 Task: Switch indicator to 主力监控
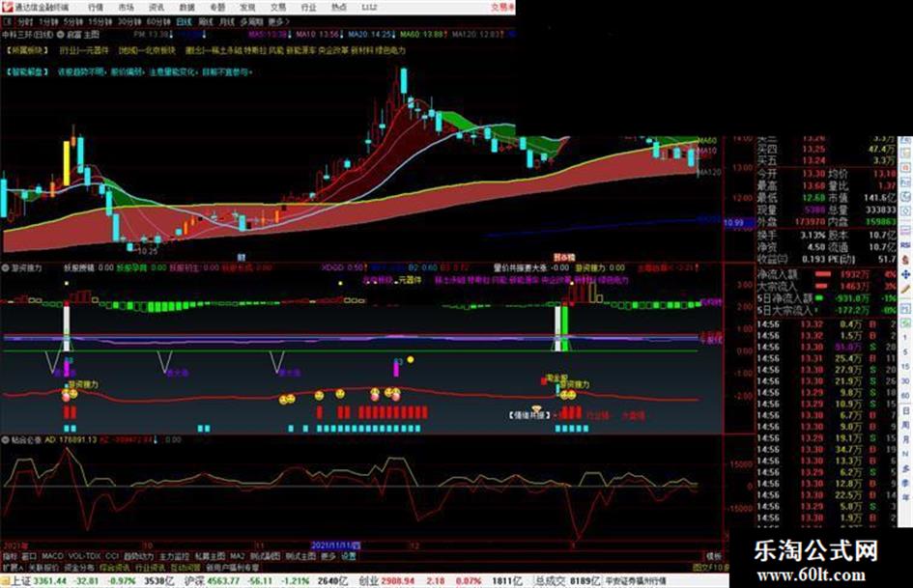(174, 556)
